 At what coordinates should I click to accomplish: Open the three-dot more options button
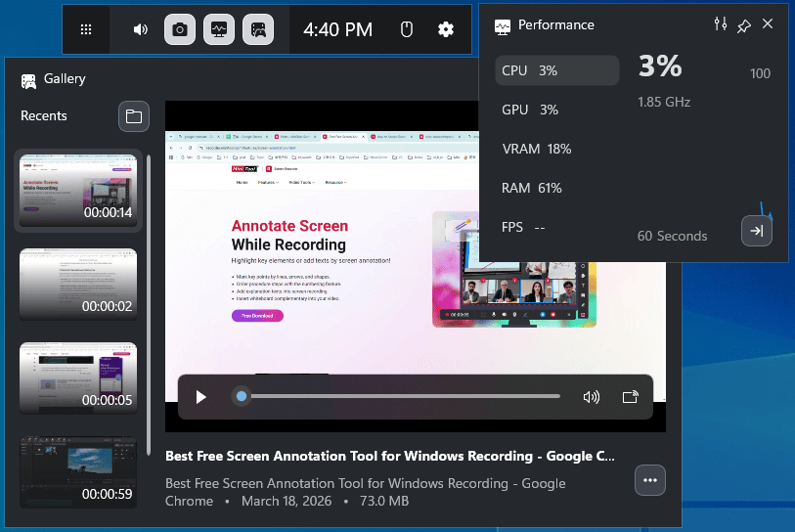pos(650,480)
